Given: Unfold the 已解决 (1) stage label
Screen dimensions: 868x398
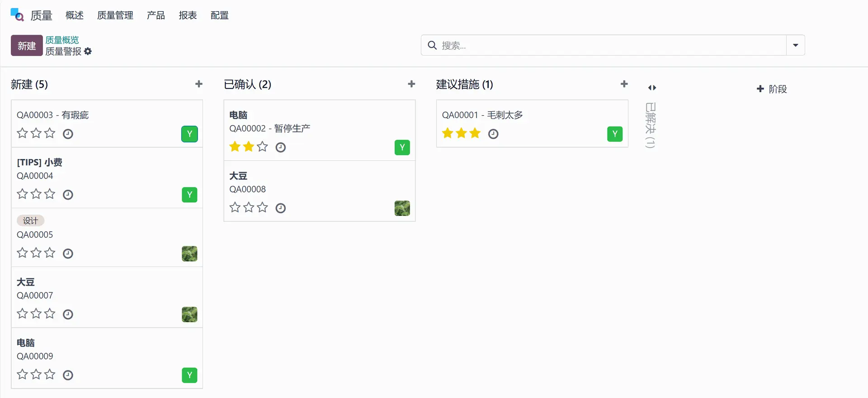Looking at the screenshot, I should coord(650,126).
